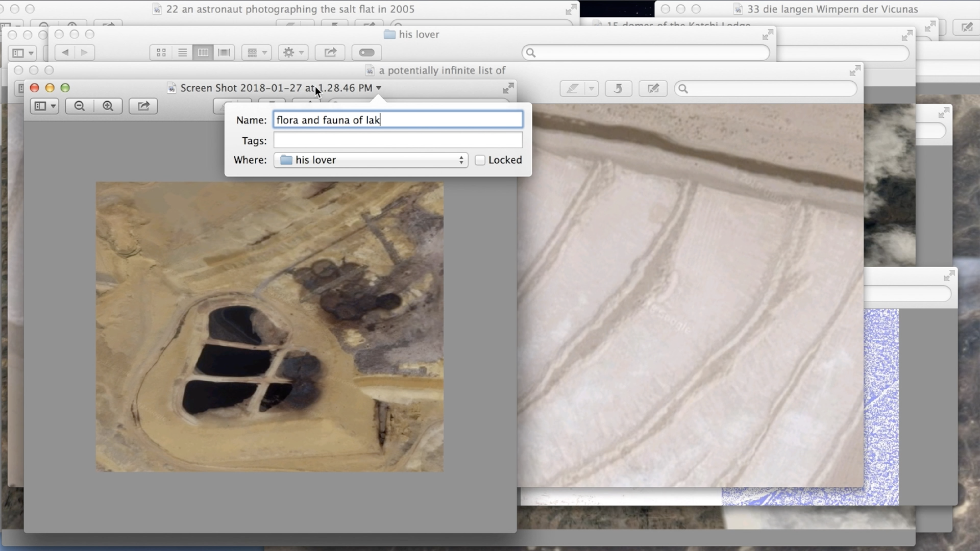This screenshot has height=551, width=980.
Task: Switch Finder to cover flow view
Action: click(x=224, y=52)
